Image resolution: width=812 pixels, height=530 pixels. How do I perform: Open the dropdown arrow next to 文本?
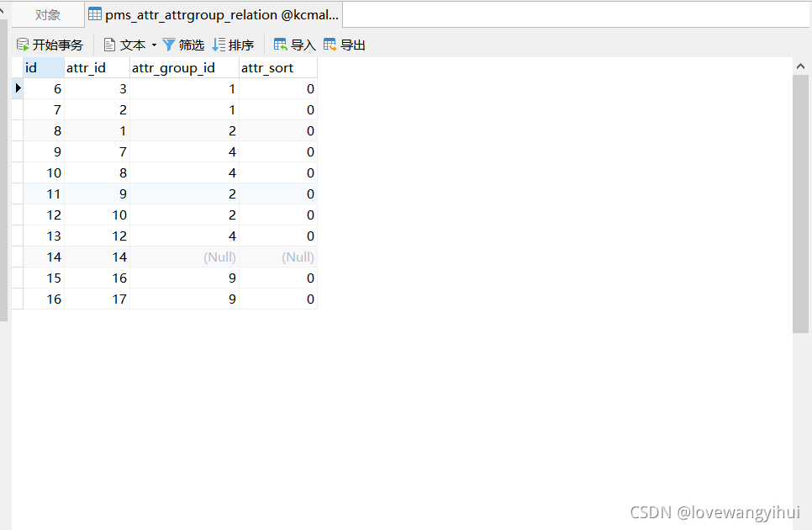pyautogui.click(x=154, y=45)
